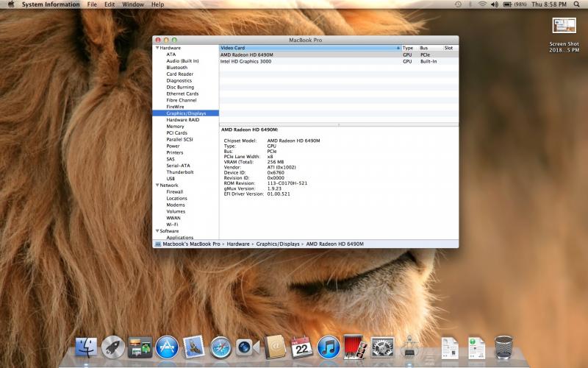Select Disc Burning in the sidebar
The image size is (588, 368).
coord(180,87)
